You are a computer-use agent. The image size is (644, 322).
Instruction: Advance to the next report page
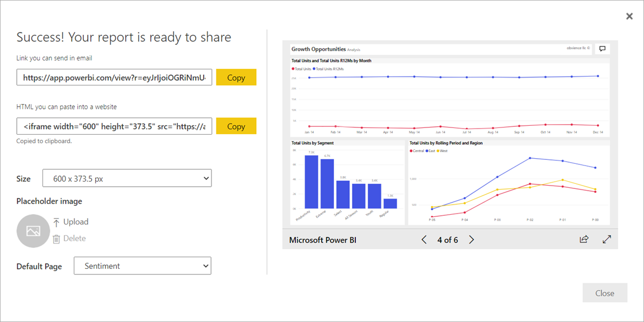tap(472, 239)
